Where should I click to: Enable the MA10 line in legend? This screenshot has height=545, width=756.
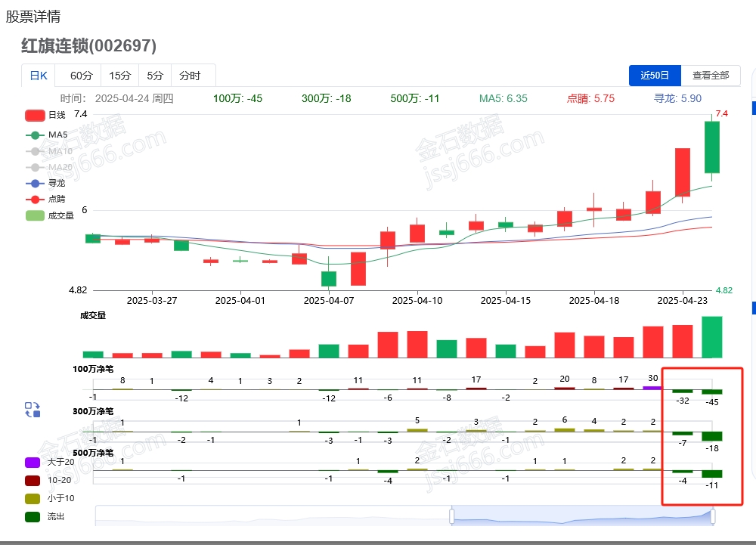[48, 151]
